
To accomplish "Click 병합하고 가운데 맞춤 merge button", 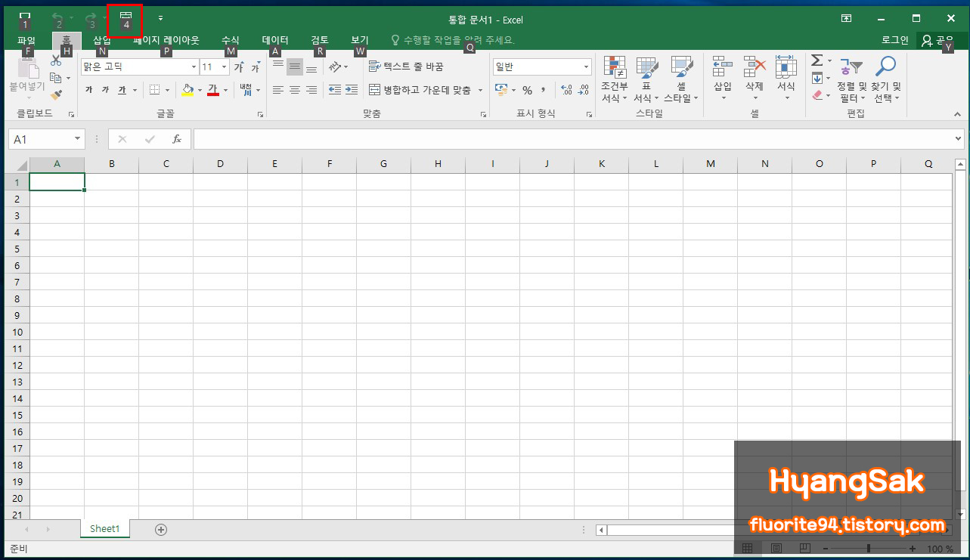I will click(420, 90).
